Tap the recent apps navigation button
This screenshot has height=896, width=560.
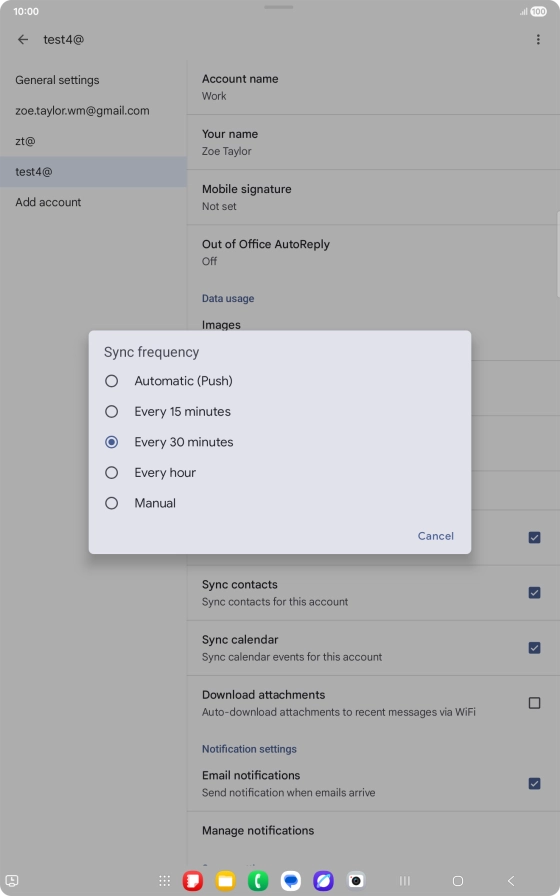coord(405,881)
